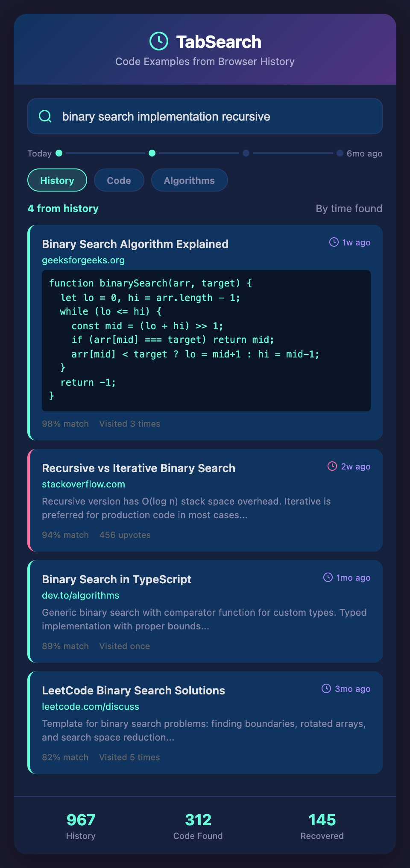Click the magnifying glass search icon
Screen dimensions: 410x868
[45, 116]
